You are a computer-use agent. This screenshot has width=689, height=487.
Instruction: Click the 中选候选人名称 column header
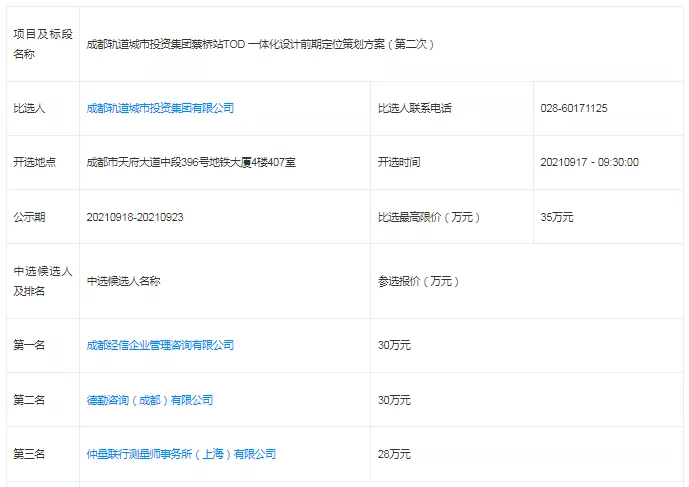click(x=123, y=281)
